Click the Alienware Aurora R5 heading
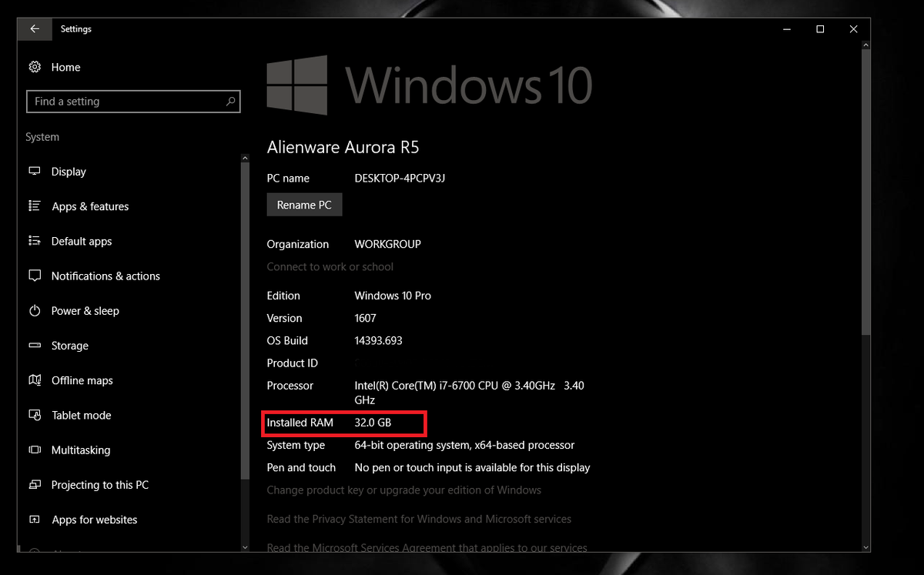The height and width of the screenshot is (575, 924). coord(343,147)
